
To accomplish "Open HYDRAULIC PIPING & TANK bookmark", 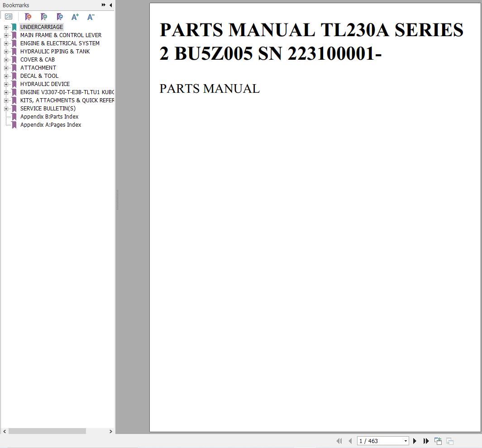I will (x=55, y=51).
